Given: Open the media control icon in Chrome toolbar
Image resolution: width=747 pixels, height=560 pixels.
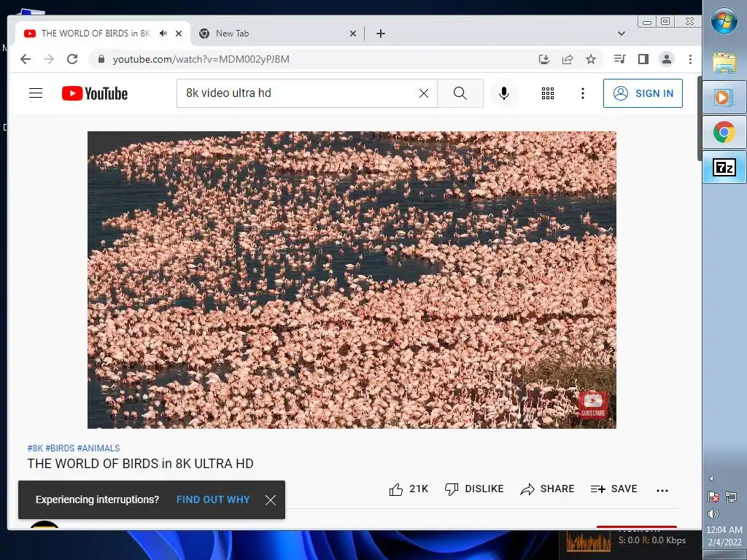Looking at the screenshot, I should coord(620,59).
